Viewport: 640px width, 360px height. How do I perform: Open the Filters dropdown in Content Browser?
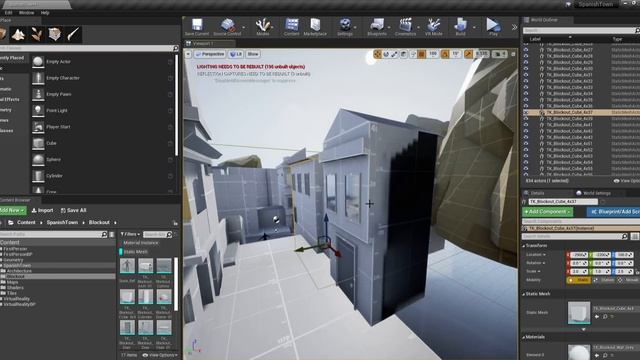(x=130, y=234)
